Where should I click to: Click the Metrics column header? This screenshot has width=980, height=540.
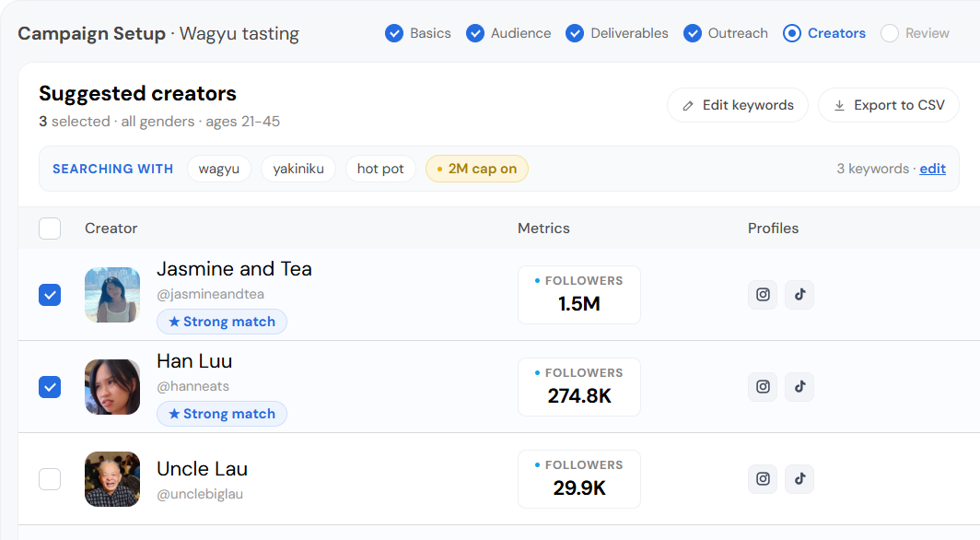coord(543,229)
